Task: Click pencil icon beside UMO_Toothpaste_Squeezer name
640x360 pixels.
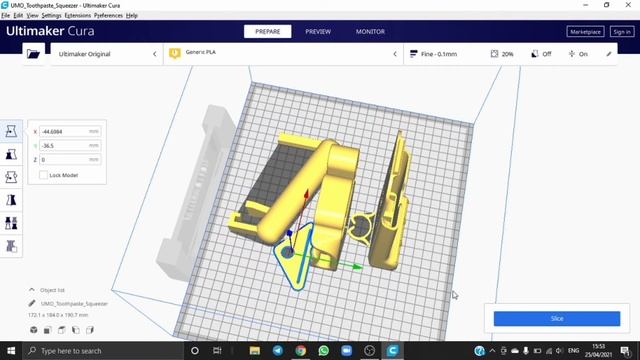Action: [x=32, y=303]
